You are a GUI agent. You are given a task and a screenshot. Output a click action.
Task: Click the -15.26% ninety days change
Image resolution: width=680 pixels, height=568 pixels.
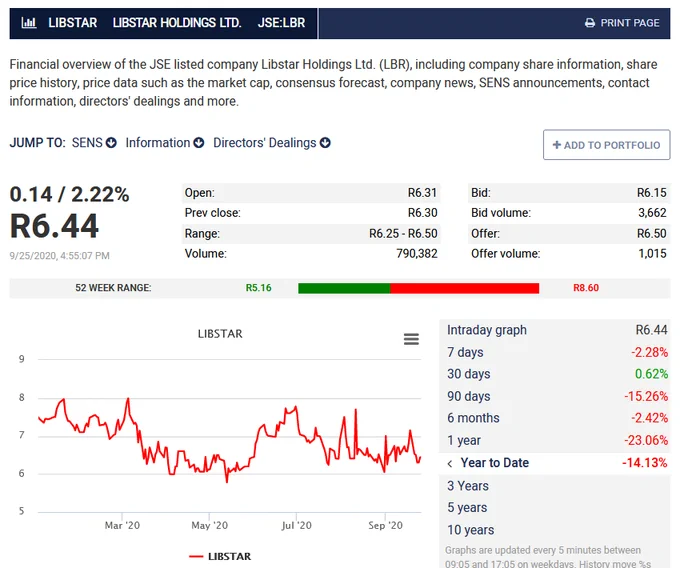646,396
